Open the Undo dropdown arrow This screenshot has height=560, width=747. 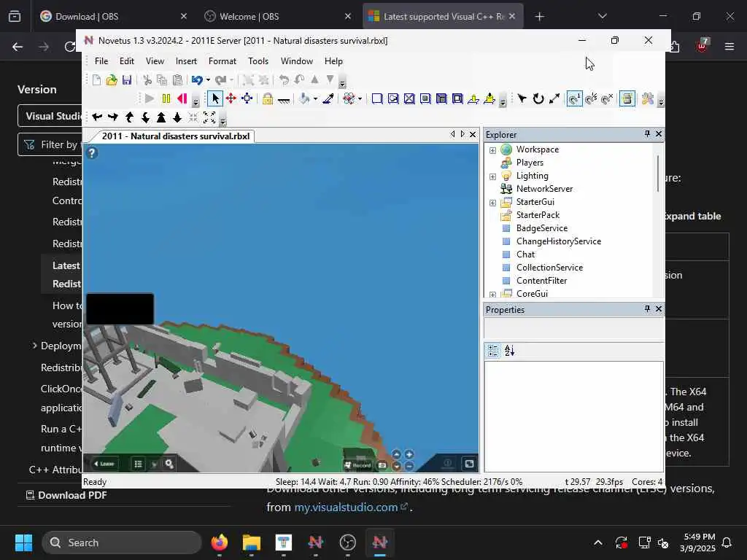click(x=208, y=80)
